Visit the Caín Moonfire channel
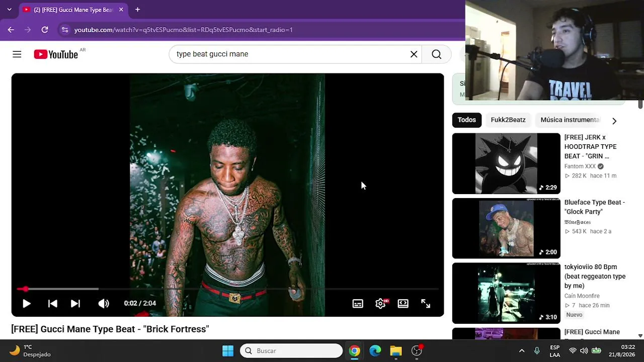 point(582,296)
